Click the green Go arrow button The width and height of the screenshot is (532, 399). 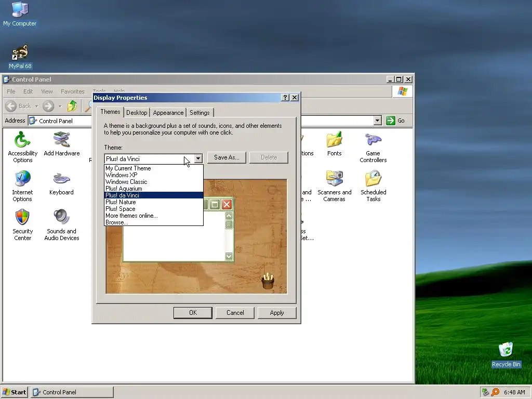coord(391,121)
